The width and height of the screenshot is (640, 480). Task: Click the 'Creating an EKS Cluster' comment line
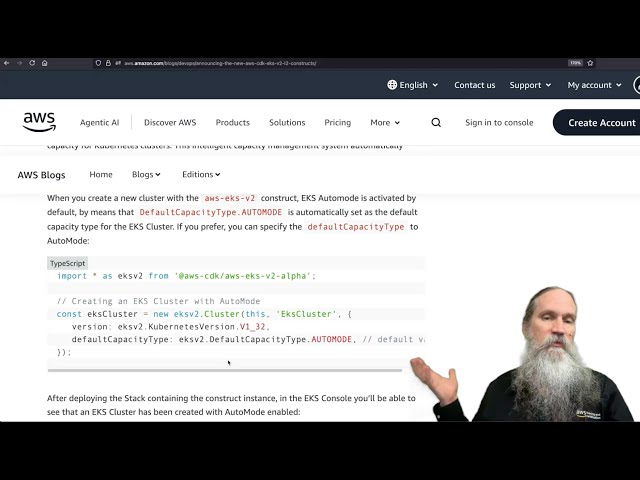tap(158, 301)
